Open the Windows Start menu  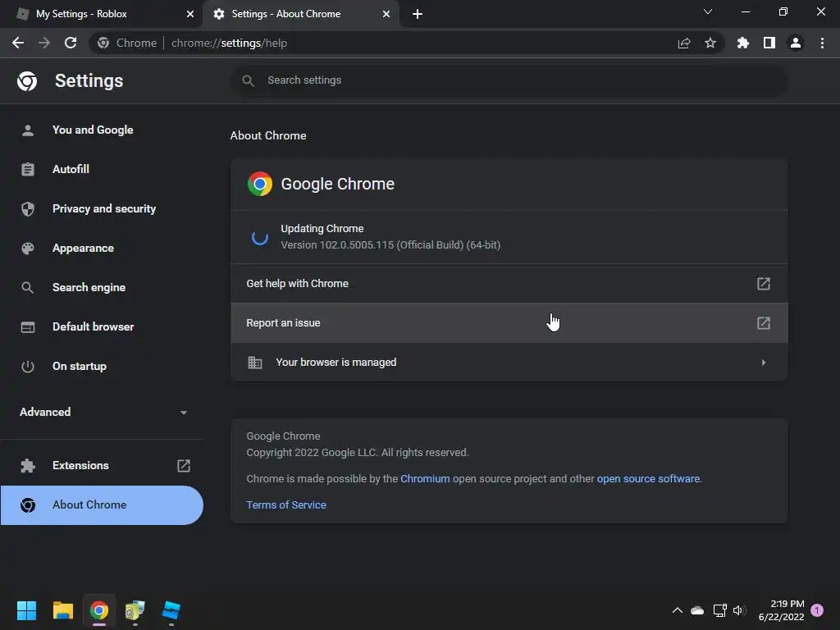click(26, 610)
